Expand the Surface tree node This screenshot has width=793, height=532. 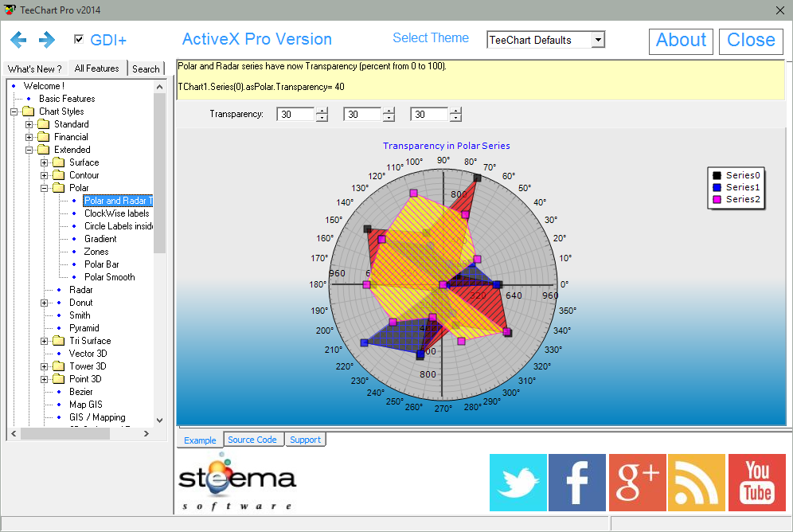[x=44, y=162]
